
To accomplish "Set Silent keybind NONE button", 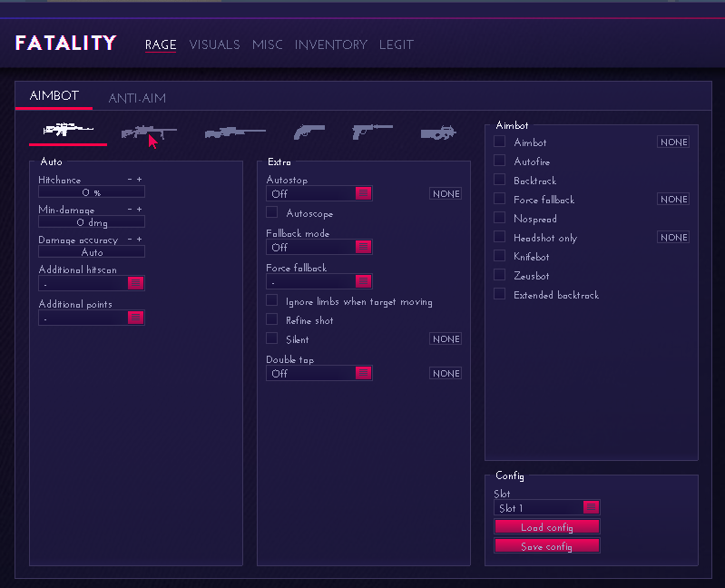I will [x=446, y=338].
